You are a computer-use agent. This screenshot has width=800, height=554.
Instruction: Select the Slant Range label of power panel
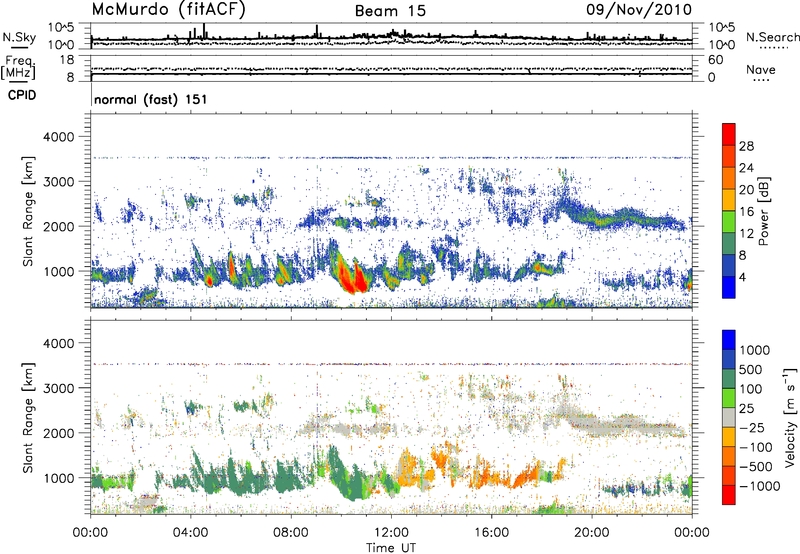(29, 211)
